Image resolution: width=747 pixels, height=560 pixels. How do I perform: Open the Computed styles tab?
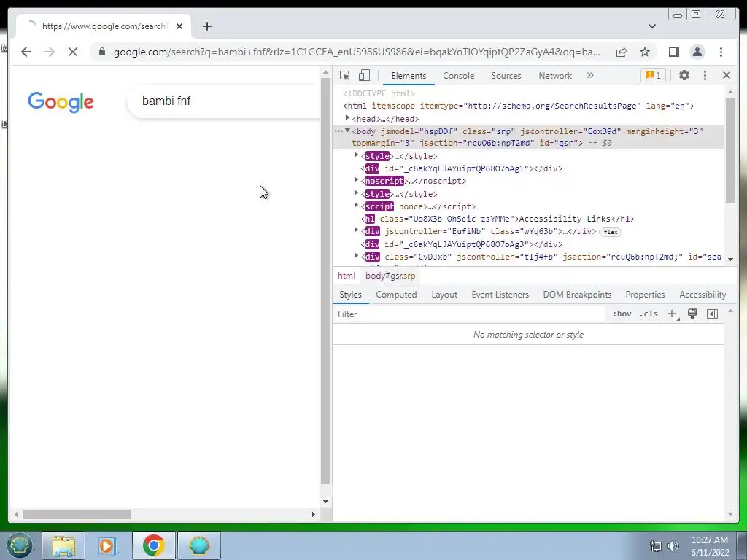(396, 295)
